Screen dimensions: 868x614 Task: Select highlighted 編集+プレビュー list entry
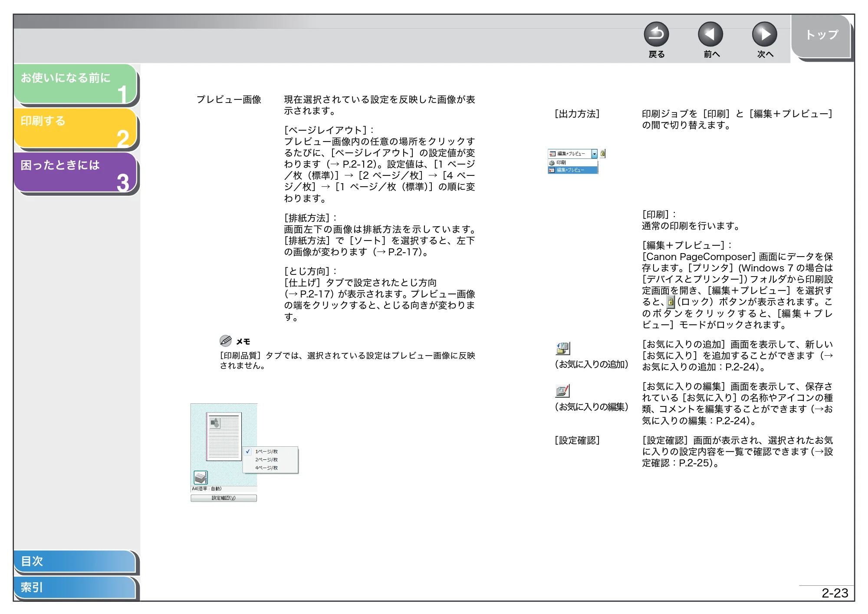pyautogui.click(x=572, y=170)
